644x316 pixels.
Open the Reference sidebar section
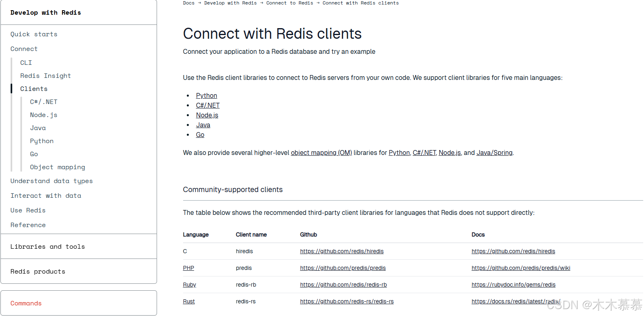click(28, 225)
